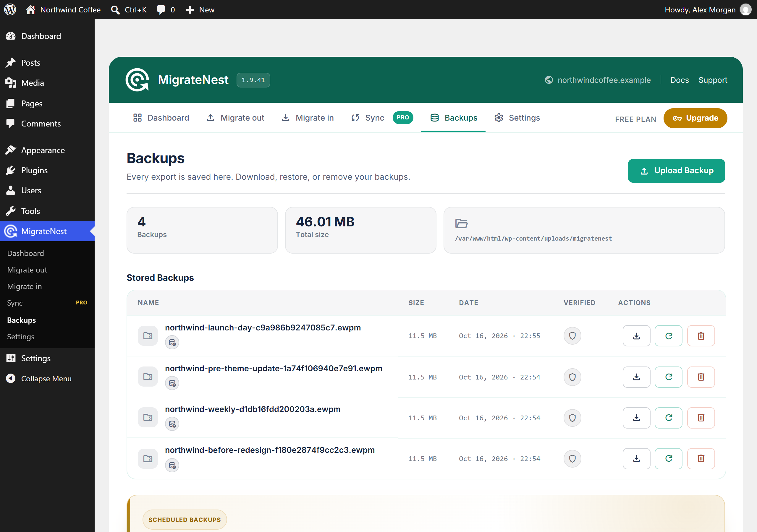Delete the northwind-before-redesign backup

(x=701, y=458)
